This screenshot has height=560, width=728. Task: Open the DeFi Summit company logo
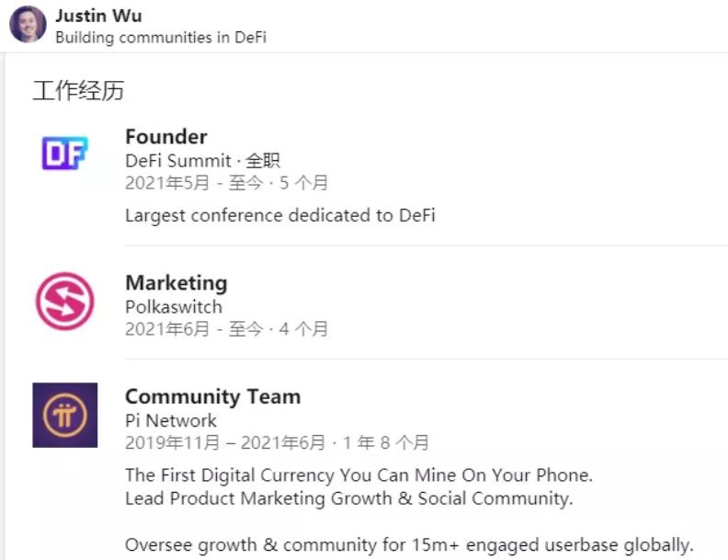(64, 154)
